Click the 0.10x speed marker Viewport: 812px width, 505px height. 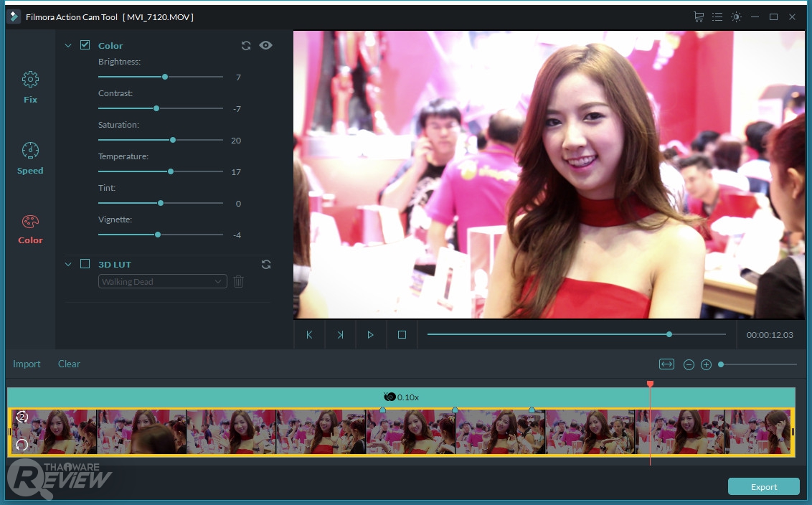[402, 397]
